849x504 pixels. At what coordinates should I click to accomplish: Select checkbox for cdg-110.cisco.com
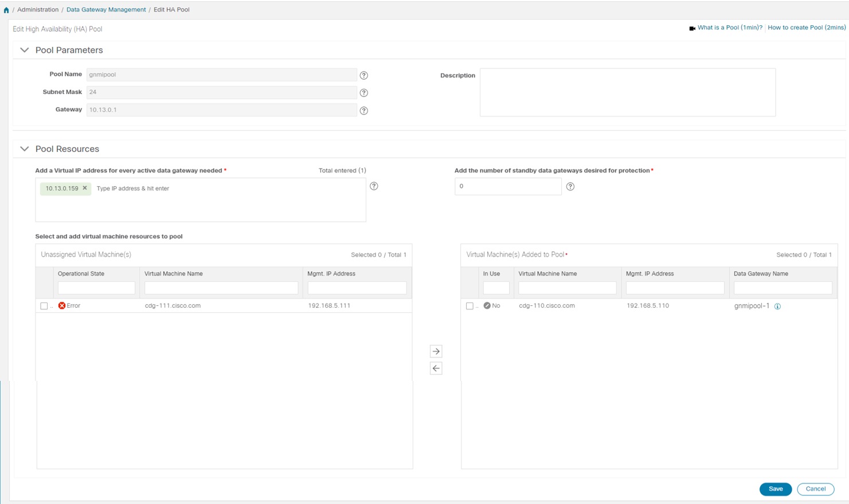470,306
